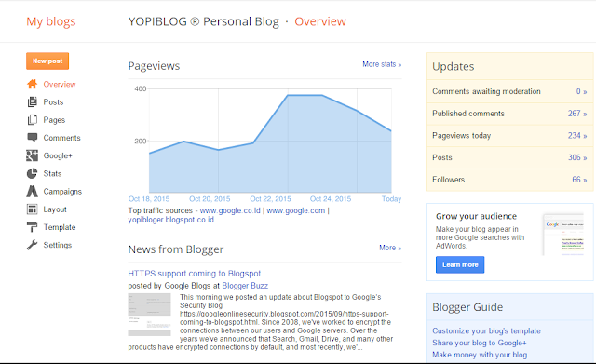Click More link in News from Blogger
Viewport: 596px width, 364px height.
(x=390, y=248)
